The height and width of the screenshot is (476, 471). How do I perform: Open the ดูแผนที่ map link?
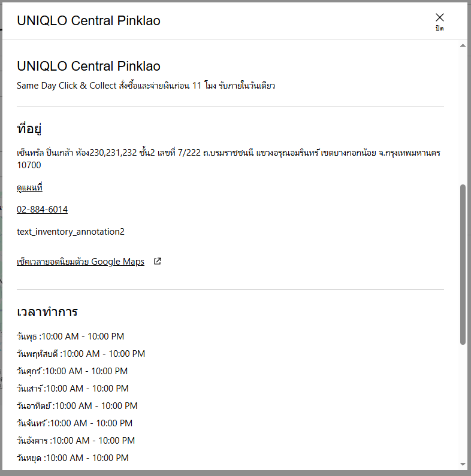tap(30, 188)
